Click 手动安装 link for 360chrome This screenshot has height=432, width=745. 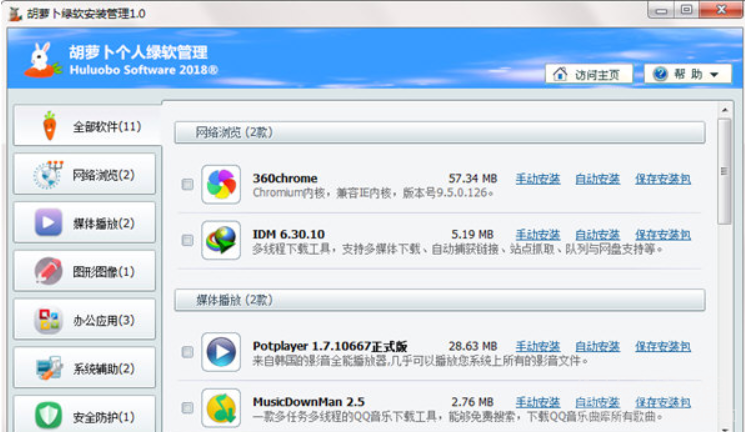pyautogui.click(x=538, y=179)
